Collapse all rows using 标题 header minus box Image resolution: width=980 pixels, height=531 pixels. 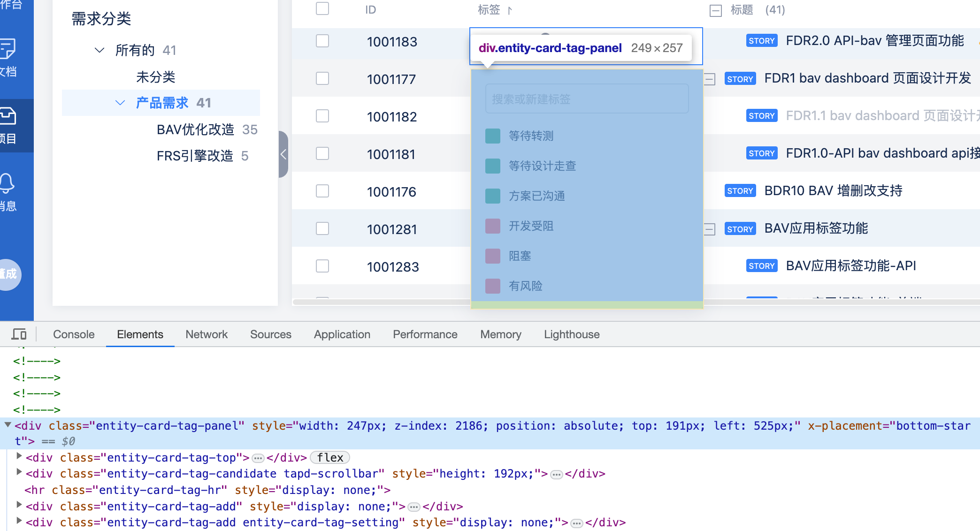pos(715,10)
